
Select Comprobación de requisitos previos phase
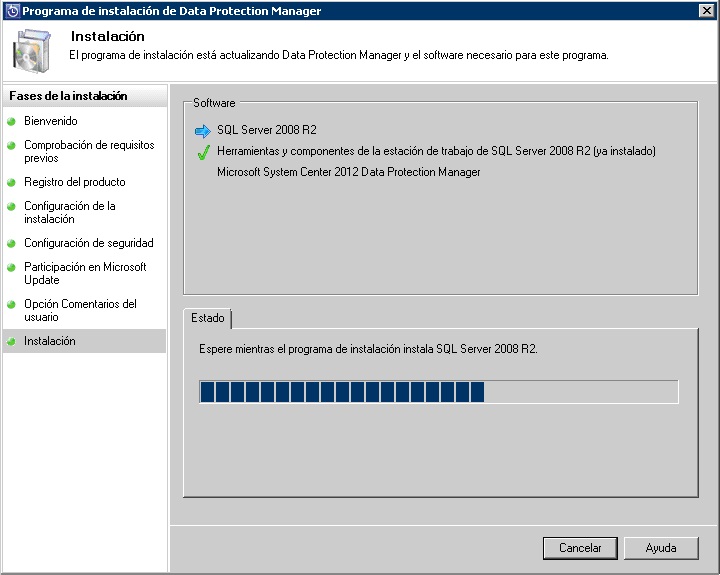(89, 151)
